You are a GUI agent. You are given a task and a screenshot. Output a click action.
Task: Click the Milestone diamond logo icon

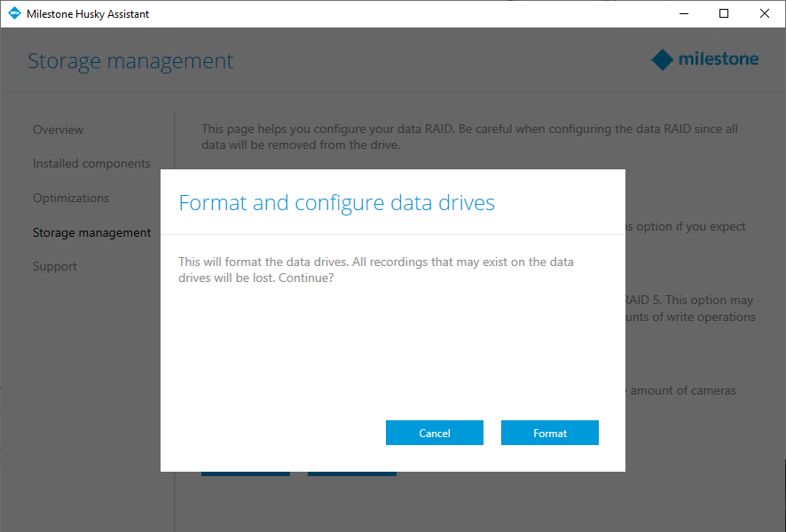[x=662, y=60]
